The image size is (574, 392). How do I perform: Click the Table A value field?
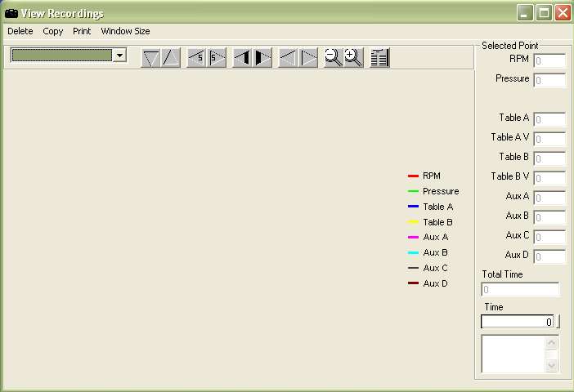tap(549, 119)
